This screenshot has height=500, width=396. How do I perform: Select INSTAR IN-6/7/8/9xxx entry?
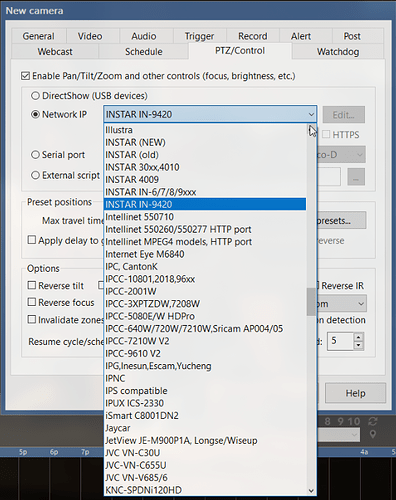pyautogui.click(x=205, y=192)
